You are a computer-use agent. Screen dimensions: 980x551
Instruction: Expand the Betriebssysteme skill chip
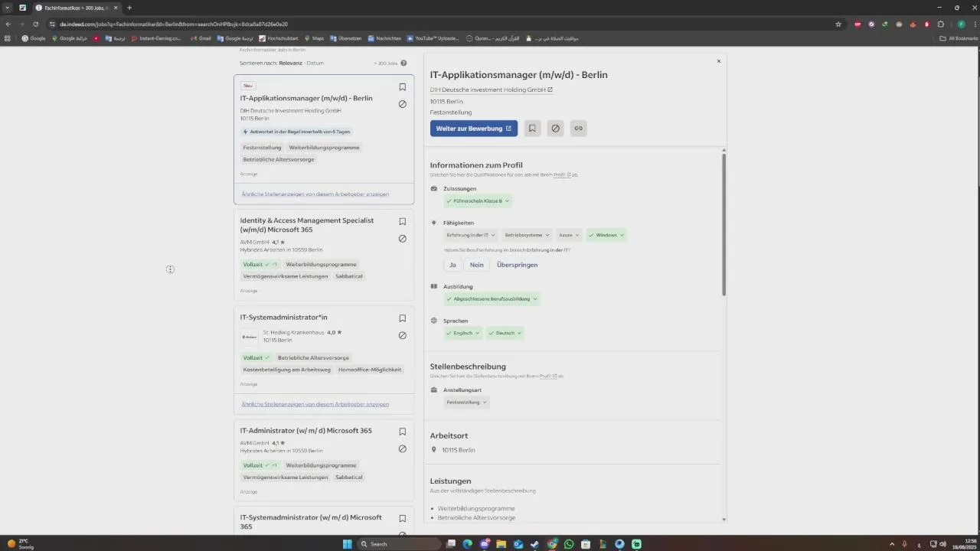pyautogui.click(x=528, y=236)
